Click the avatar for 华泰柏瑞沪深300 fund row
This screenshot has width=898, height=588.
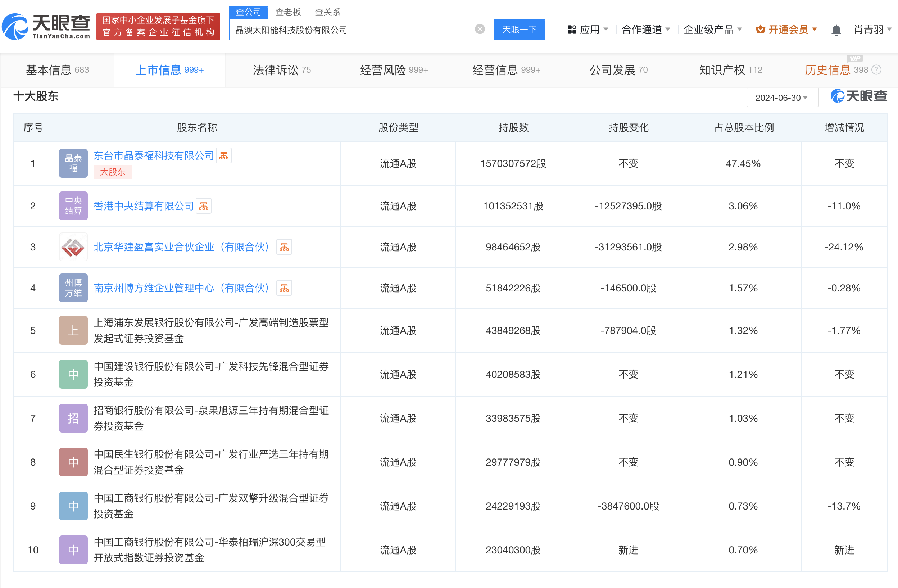pos(73,550)
